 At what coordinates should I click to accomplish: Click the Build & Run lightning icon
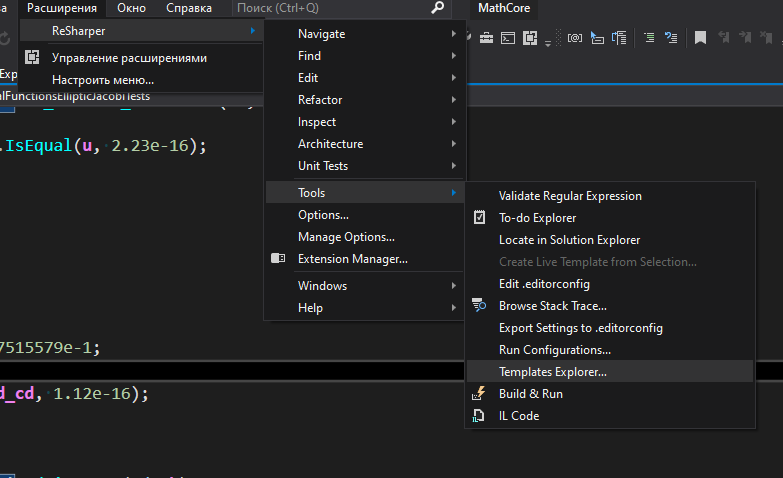coord(479,393)
